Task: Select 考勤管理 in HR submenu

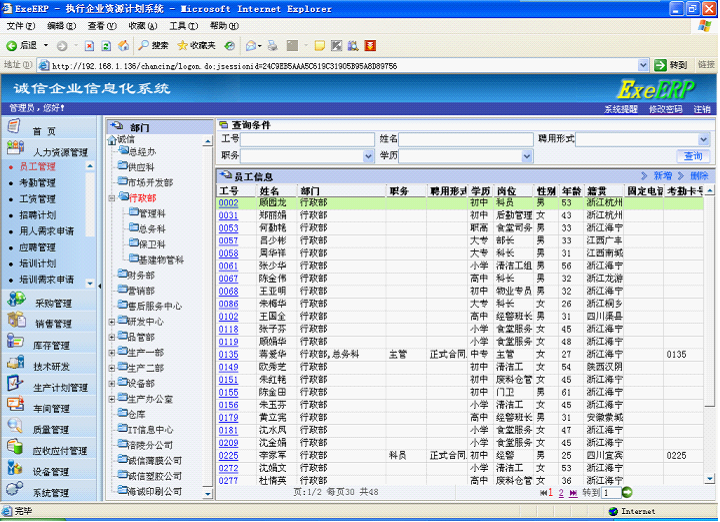Action: tap(37, 183)
